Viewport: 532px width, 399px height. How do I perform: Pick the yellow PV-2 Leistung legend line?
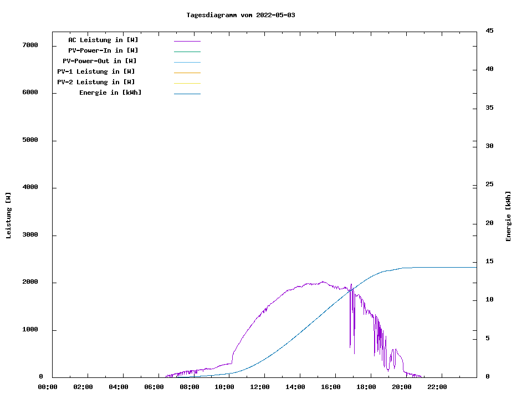(x=187, y=83)
